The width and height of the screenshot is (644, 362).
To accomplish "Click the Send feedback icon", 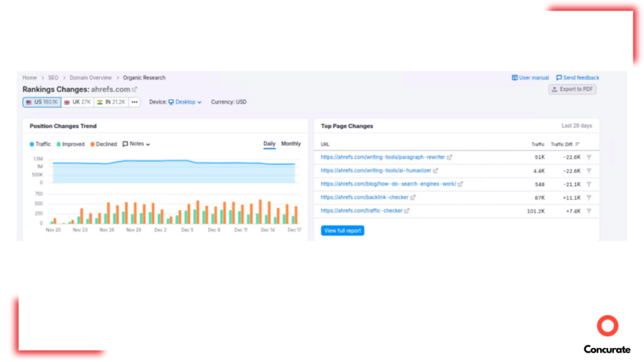I will coord(559,77).
